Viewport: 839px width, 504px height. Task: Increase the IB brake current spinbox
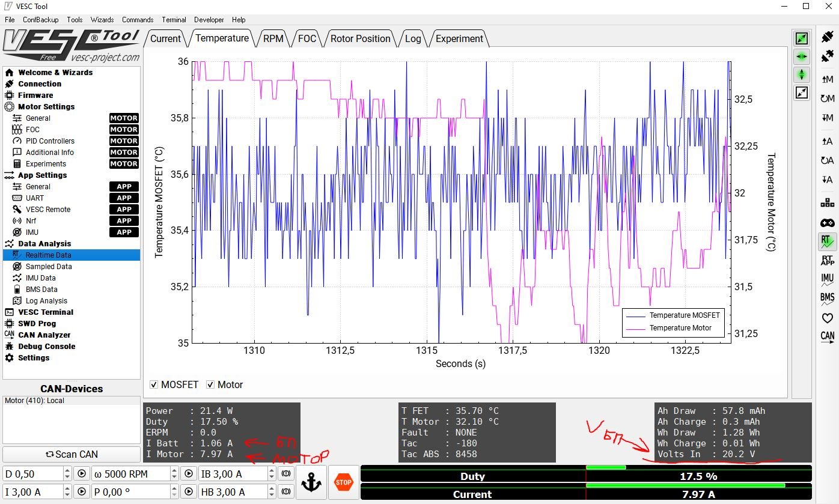(271, 471)
